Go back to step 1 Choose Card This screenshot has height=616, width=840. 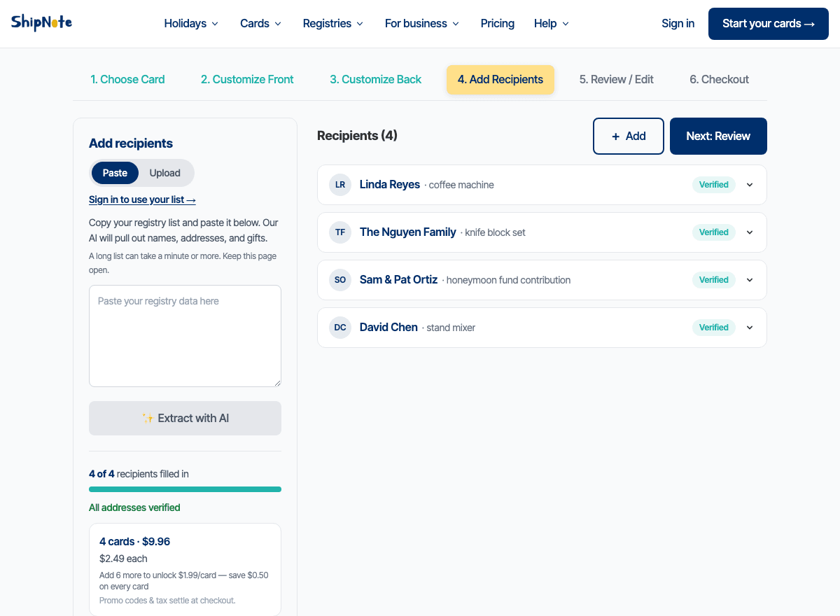tap(127, 80)
